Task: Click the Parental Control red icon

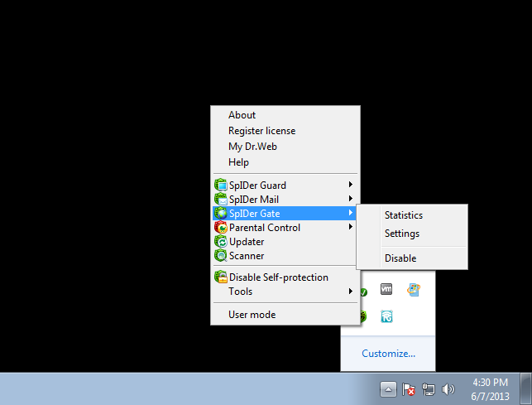Action: coord(221,227)
